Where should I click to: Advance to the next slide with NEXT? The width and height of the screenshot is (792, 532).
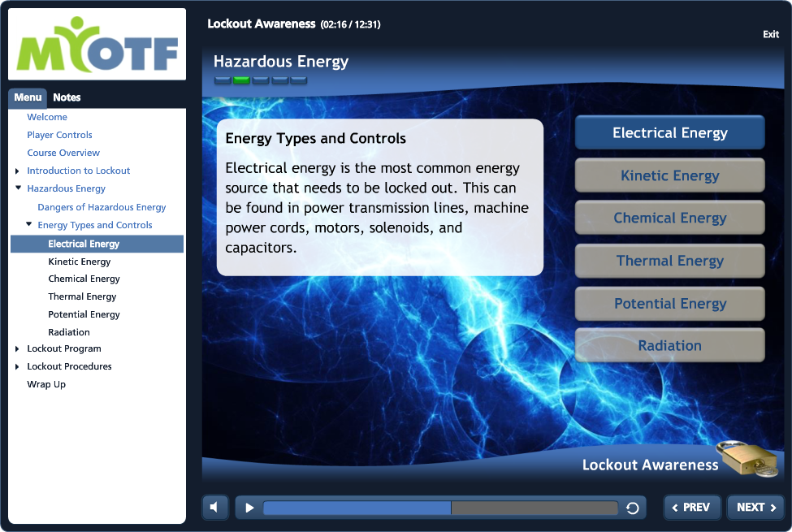(755, 508)
